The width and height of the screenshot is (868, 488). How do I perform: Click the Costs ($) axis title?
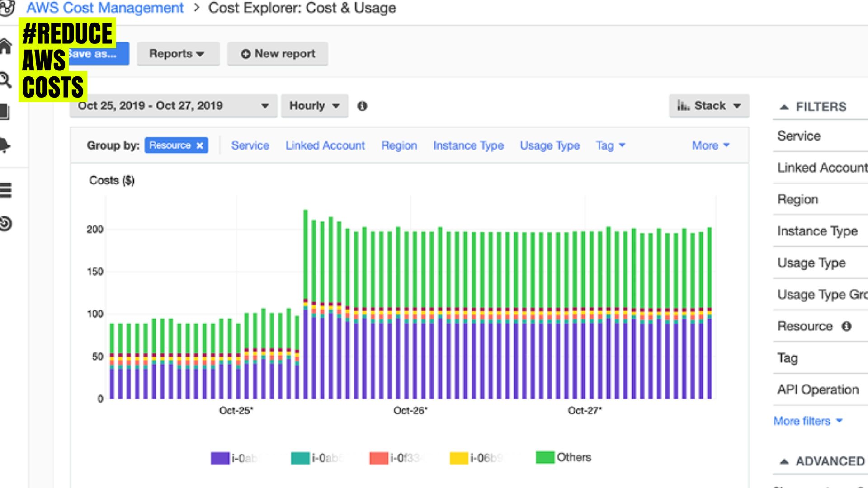pyautogui.click(x=112, y=180)
